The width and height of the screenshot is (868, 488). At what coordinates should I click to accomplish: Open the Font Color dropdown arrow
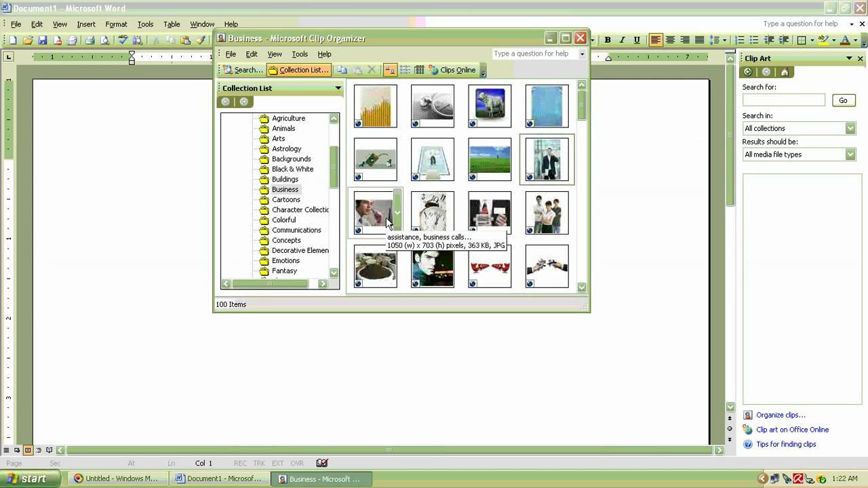click(856, 40)
